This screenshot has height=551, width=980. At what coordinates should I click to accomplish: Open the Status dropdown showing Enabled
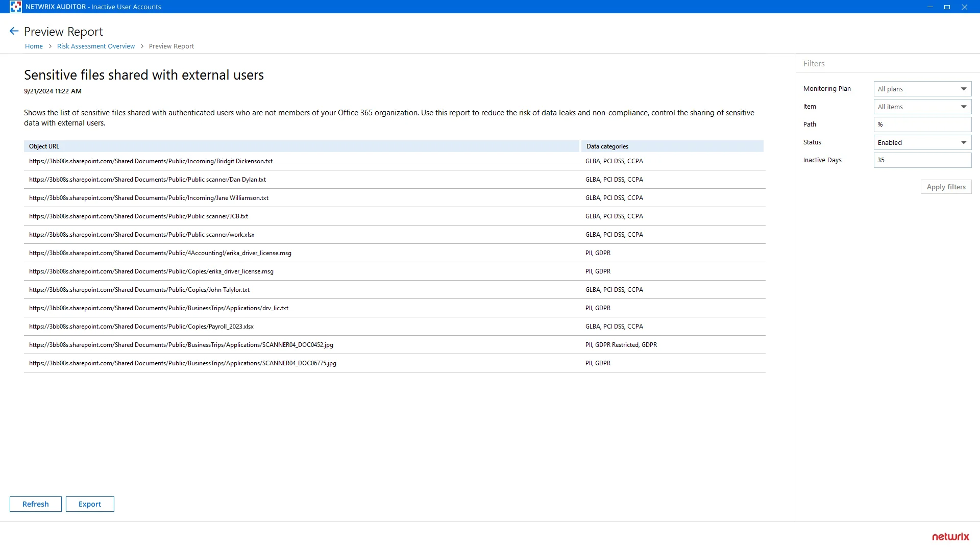coord(922,142)
